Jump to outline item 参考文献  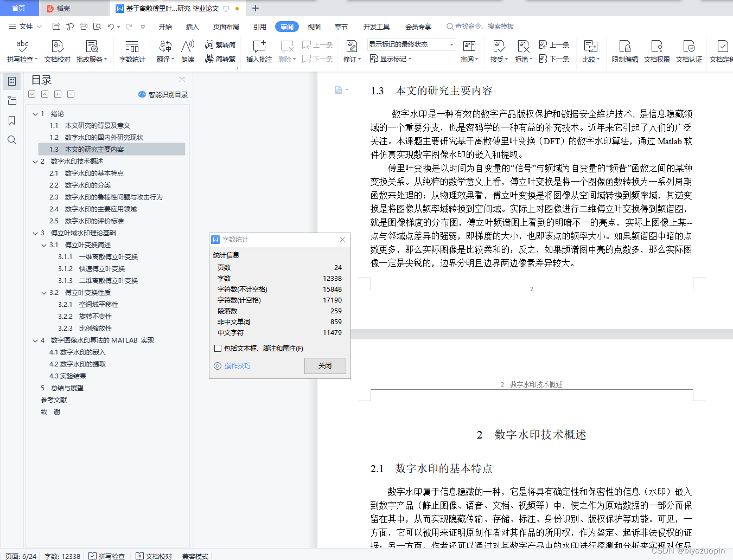[54, 400]
